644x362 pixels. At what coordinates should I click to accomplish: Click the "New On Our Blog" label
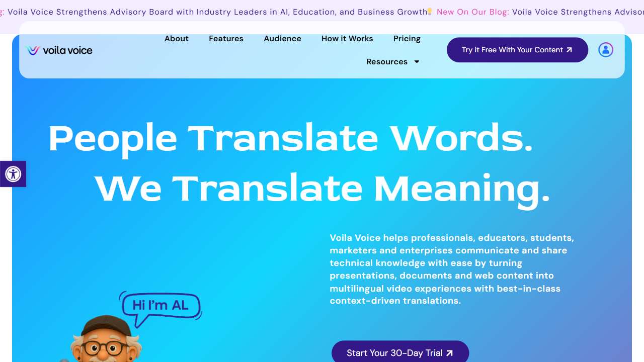click(x=472, y=12)
